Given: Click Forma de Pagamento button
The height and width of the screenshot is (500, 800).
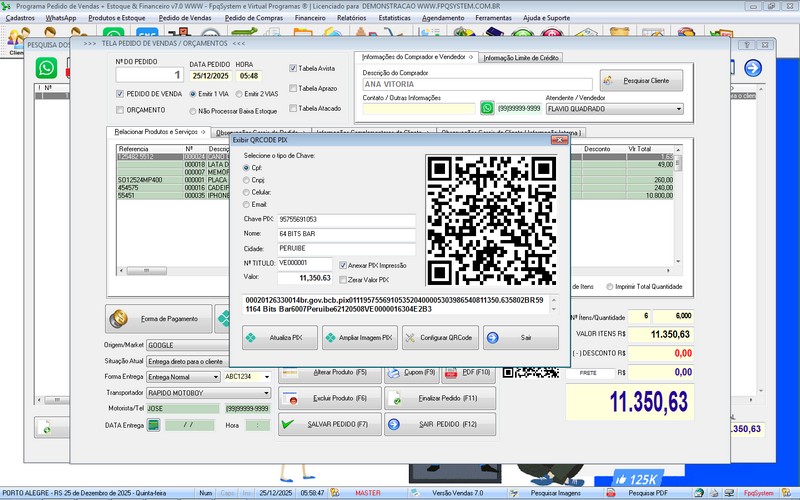Looking at the screenshot, I should pyautogui.click(x=159, y=318).
